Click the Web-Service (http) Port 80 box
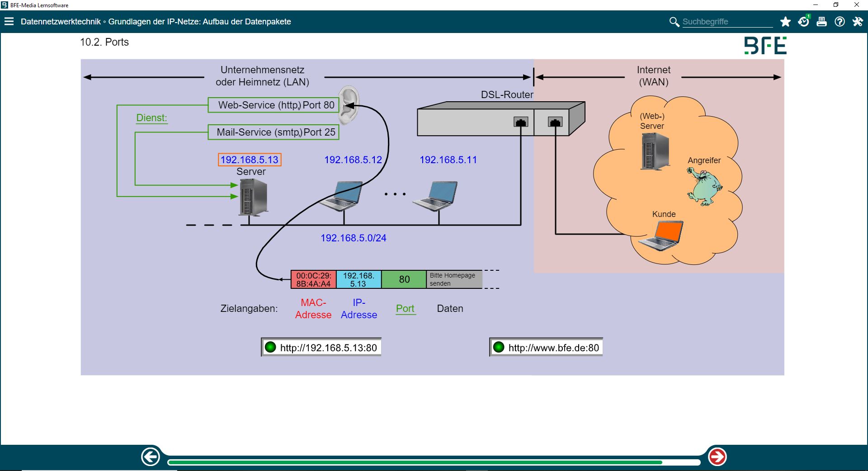This screenshot has width=868, height=471. (x=274, y=105)
